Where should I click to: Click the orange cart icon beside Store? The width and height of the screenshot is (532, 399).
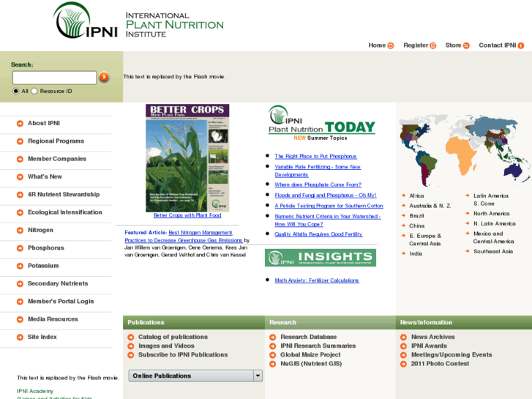coord(467,45)
